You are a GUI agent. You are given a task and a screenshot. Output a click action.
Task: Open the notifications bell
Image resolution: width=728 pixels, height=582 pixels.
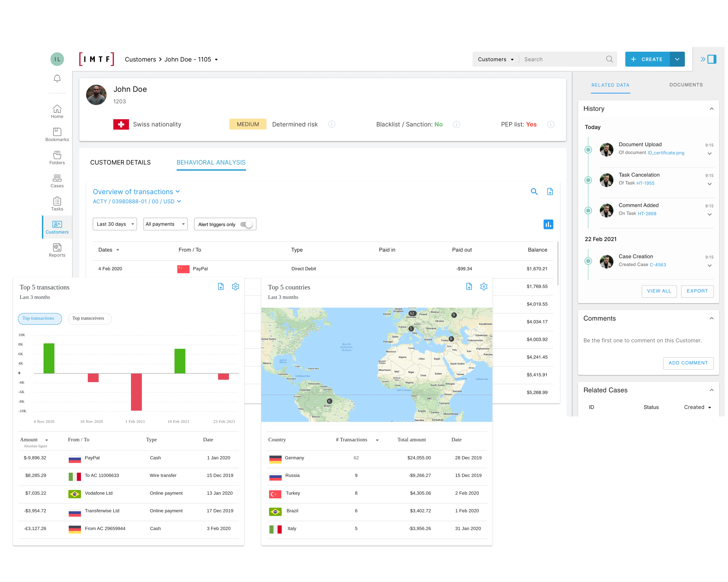pos(57,78)
